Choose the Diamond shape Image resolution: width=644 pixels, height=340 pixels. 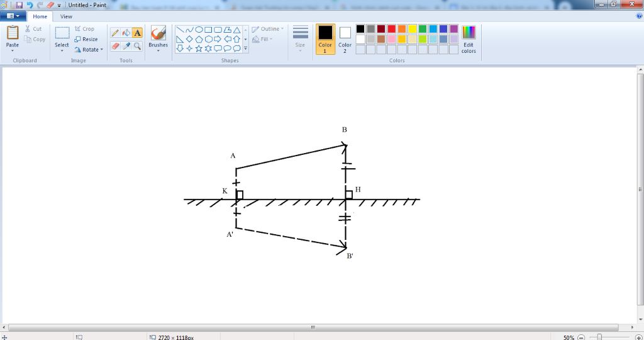pyautogui.click(x=189, y=39)
